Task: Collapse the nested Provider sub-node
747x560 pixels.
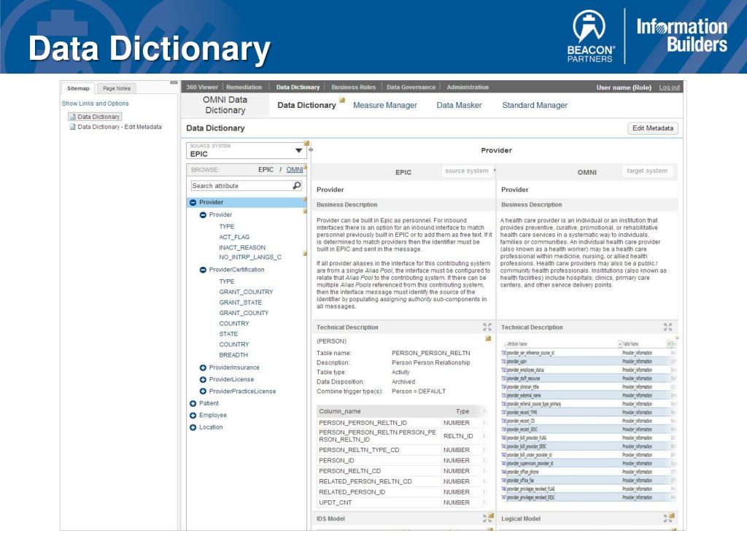Action: pos(203,215)
